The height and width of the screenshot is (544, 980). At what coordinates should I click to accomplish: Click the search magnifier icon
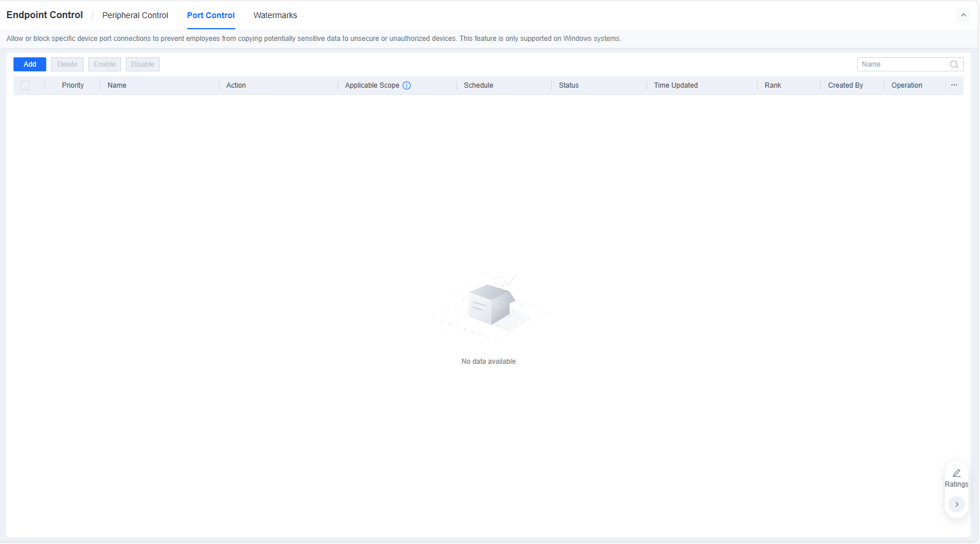954,64
